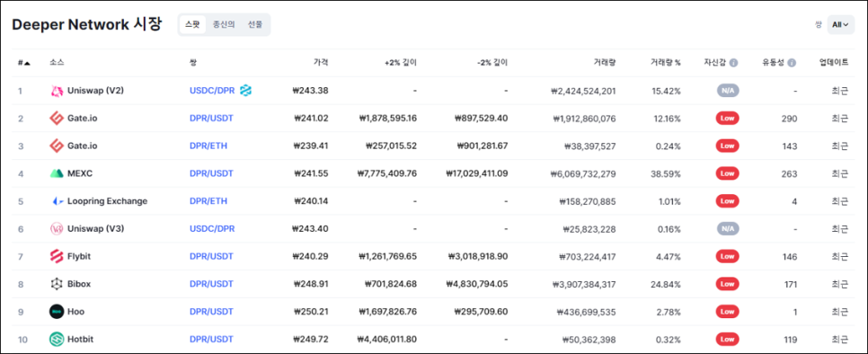Click the MEXC exchange logo icon
Screen dimensions: 868x354
point(57,173)
